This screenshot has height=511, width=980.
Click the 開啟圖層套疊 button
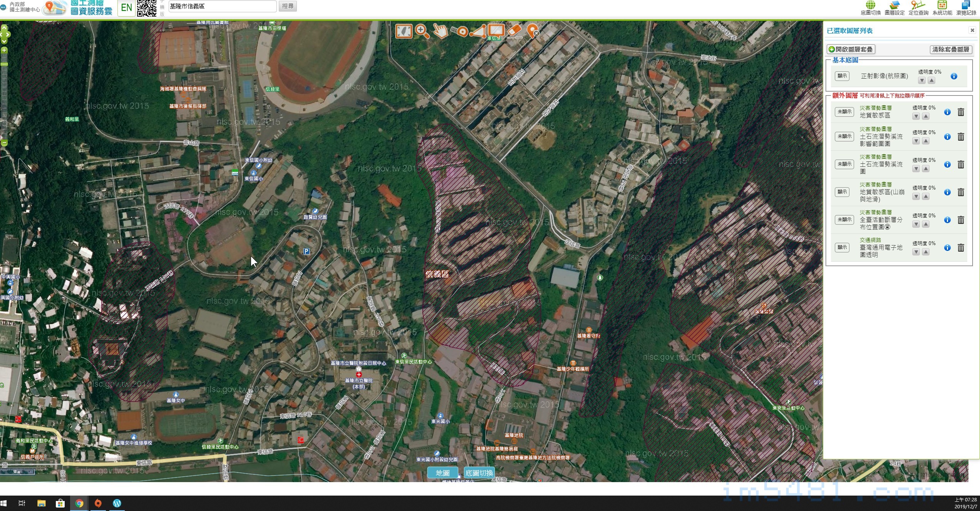tap(851, 49)
